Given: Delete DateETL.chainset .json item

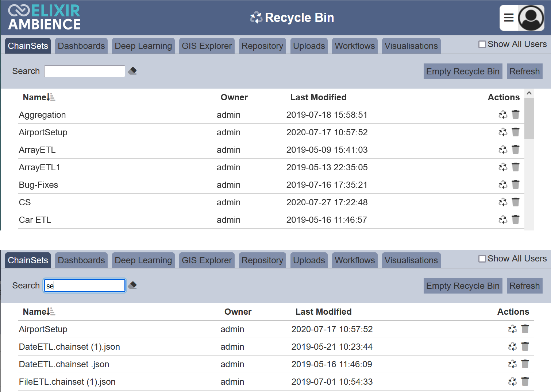Looking at the screenshot, I should pyautogui.click(x=525, y=364).
